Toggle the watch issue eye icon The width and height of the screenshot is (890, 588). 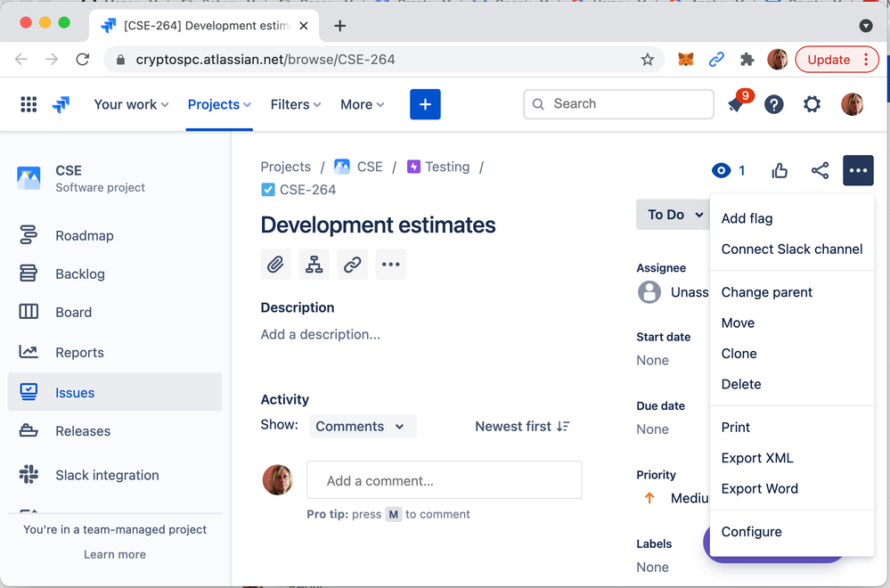click(x=721, y=170)
